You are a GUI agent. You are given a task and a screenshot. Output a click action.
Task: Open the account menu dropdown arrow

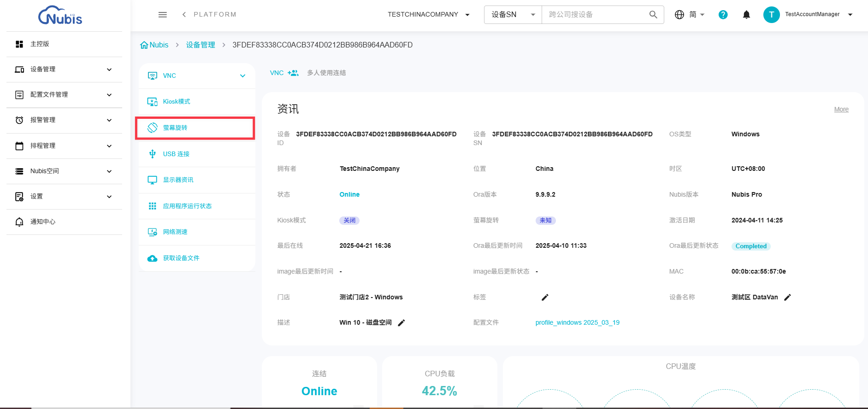pyautogui.click(x=850, y=15)
